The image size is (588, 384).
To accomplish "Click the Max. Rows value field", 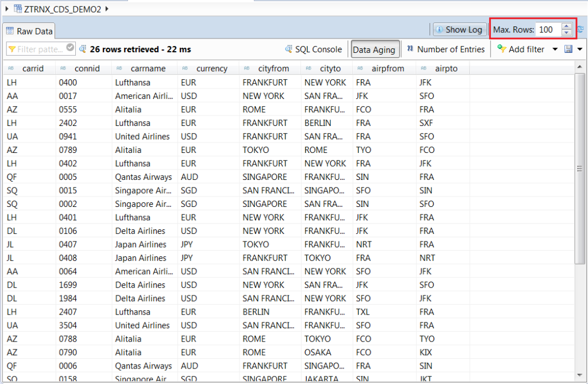I will [548, 30].
